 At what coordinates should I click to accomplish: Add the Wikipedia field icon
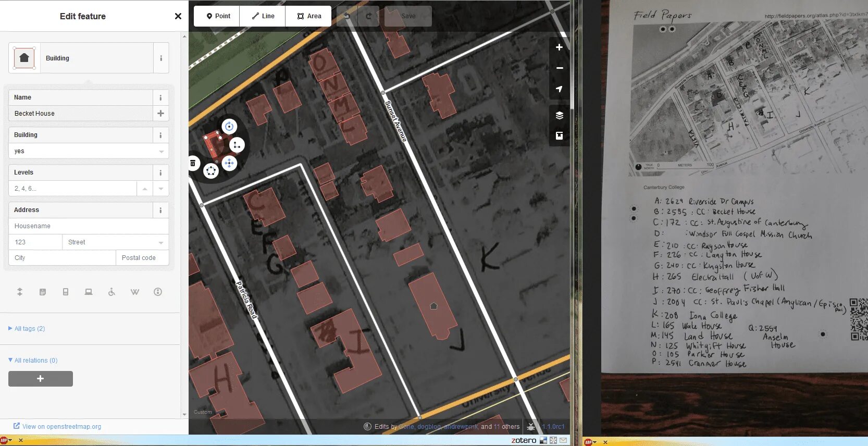coord(135,292)
